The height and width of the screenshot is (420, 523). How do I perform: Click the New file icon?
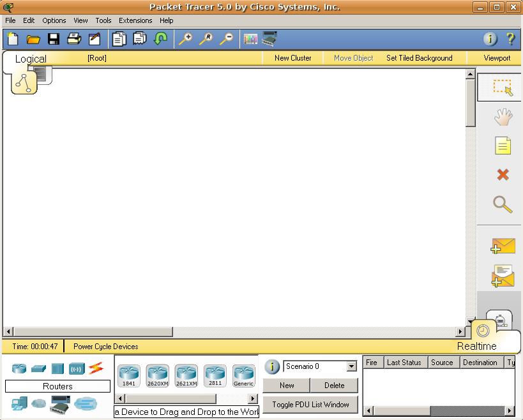13,39
